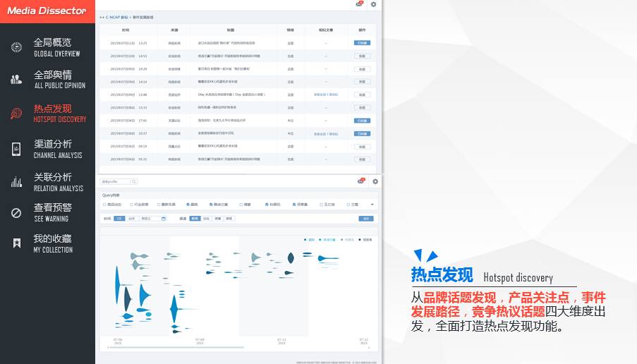Viewport: 637px width, 364px height.
Task: Open the 我的收藏 My Collection bookmark icon
Action: [x=17, y=243]
